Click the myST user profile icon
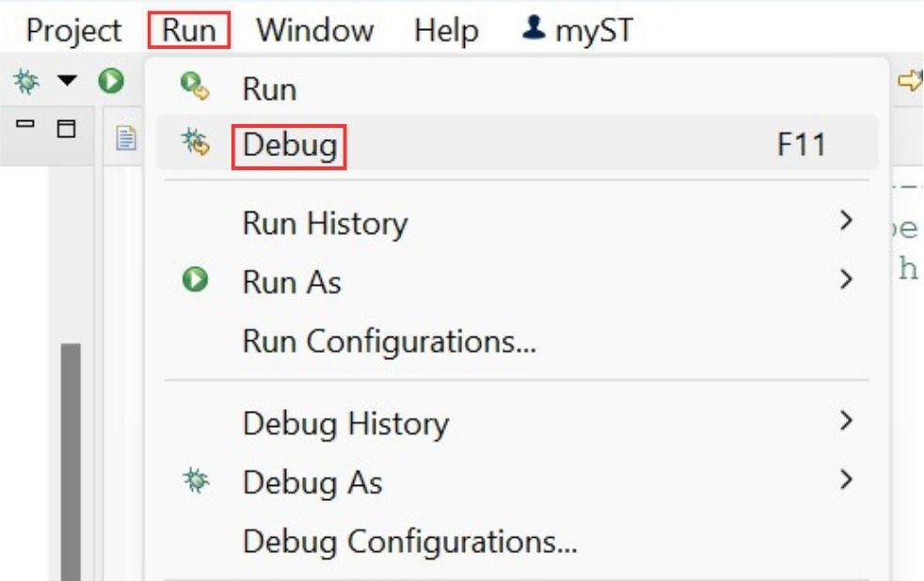 [x=534, y=29]
